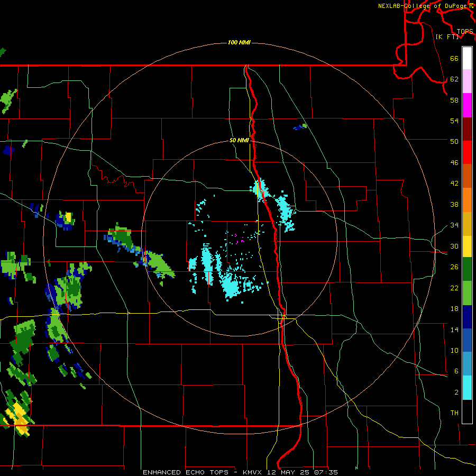Click the dark green 26 kft swatch
The height and width of the screenshot is (476, 476).
click(x=467, y=269)
